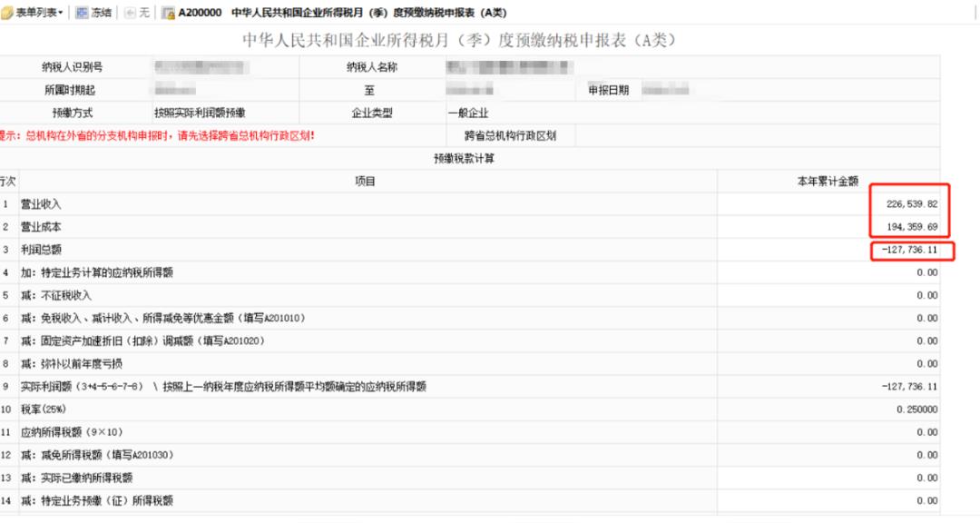This screenshot has width=980, height=523.
Task: Click the 税率 value 0.250000
Action: pyautogui.click(x=916, y=410)
